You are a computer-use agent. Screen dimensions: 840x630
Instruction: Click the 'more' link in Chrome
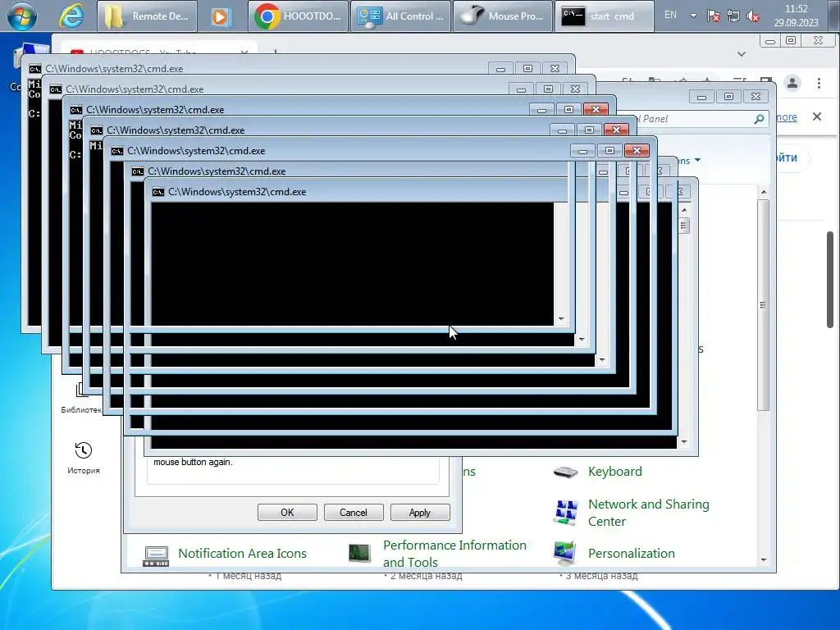click(x=787, y=116)
